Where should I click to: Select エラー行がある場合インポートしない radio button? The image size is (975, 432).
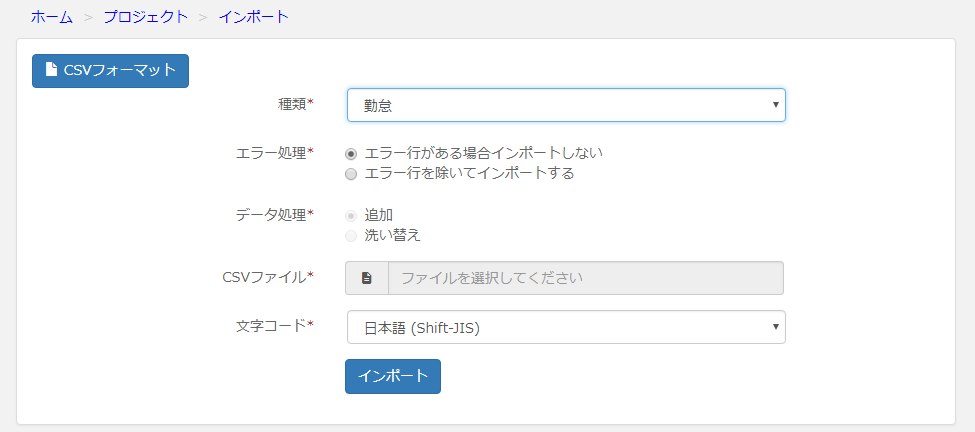(x=351, y=154)
